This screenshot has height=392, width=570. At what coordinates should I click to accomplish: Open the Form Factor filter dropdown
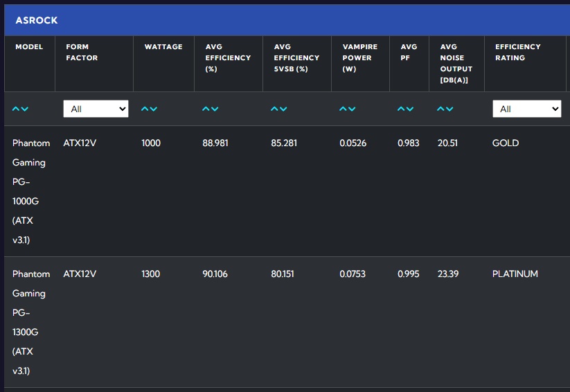point(96,109)
